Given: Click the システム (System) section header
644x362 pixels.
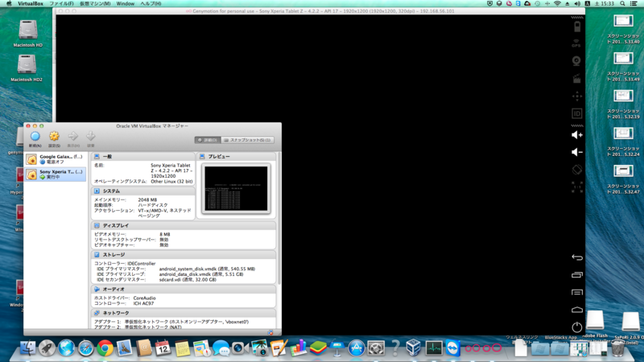Looking at the screenshot, I should click(x=143, y=191).
